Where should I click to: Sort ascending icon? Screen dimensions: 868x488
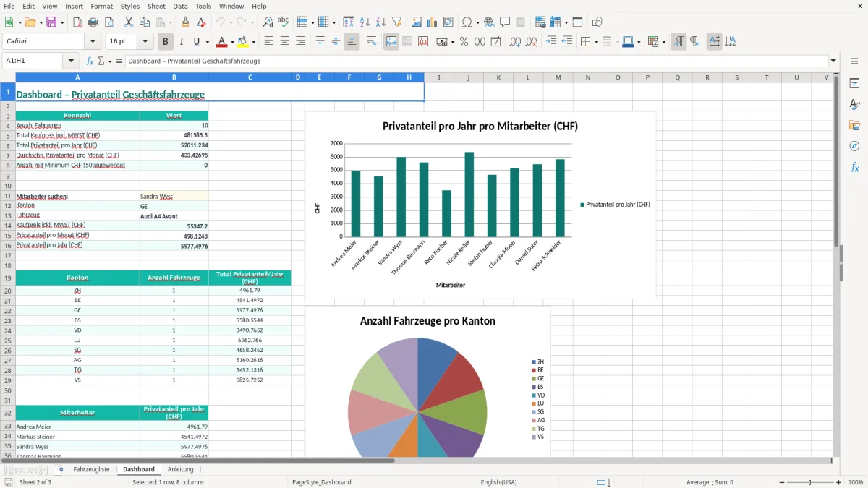(365, 22)
